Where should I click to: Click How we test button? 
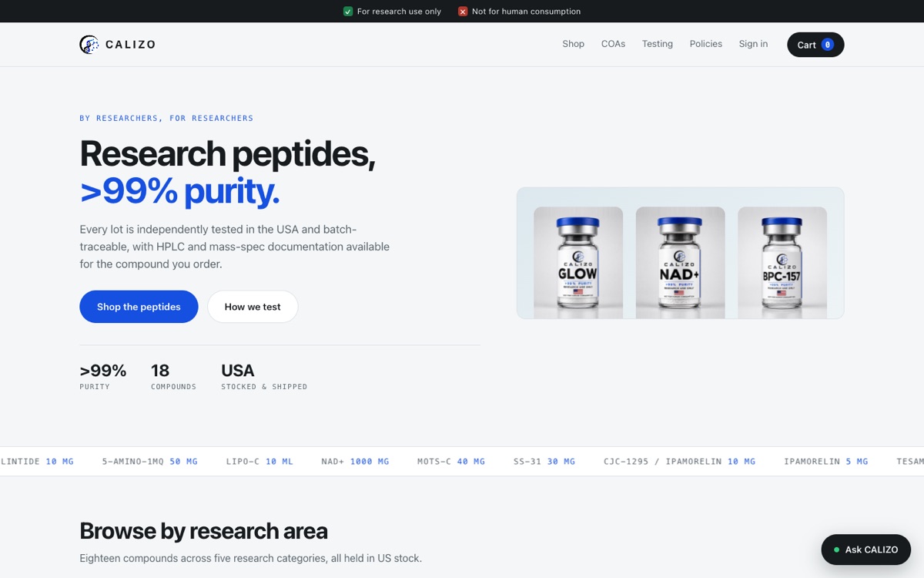click(253, 307)
